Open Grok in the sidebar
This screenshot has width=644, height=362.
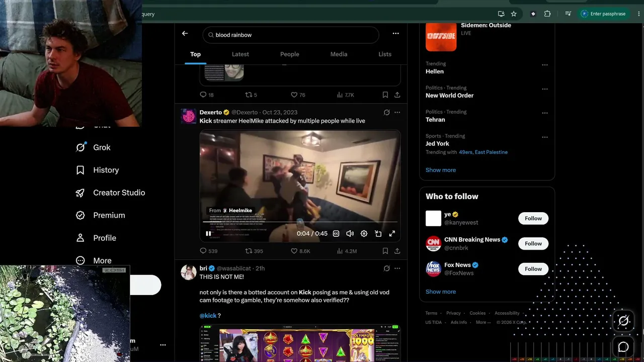click(93, 147)
